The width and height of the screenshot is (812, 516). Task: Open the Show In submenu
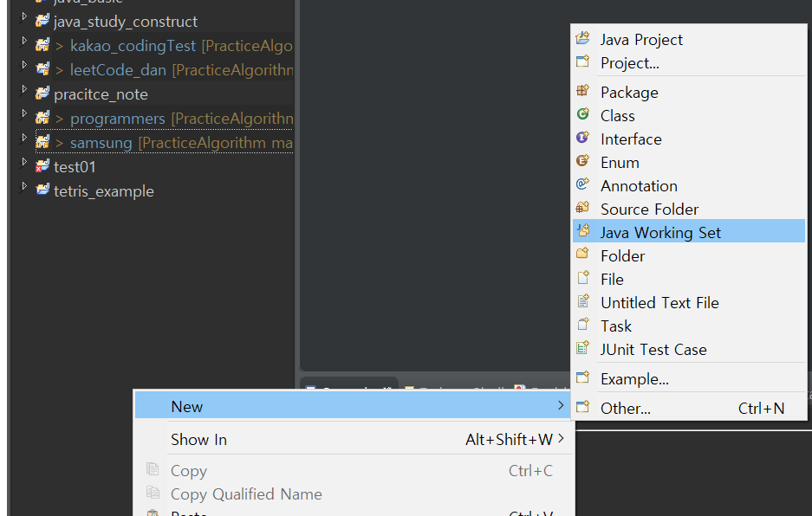coord(198,439)
